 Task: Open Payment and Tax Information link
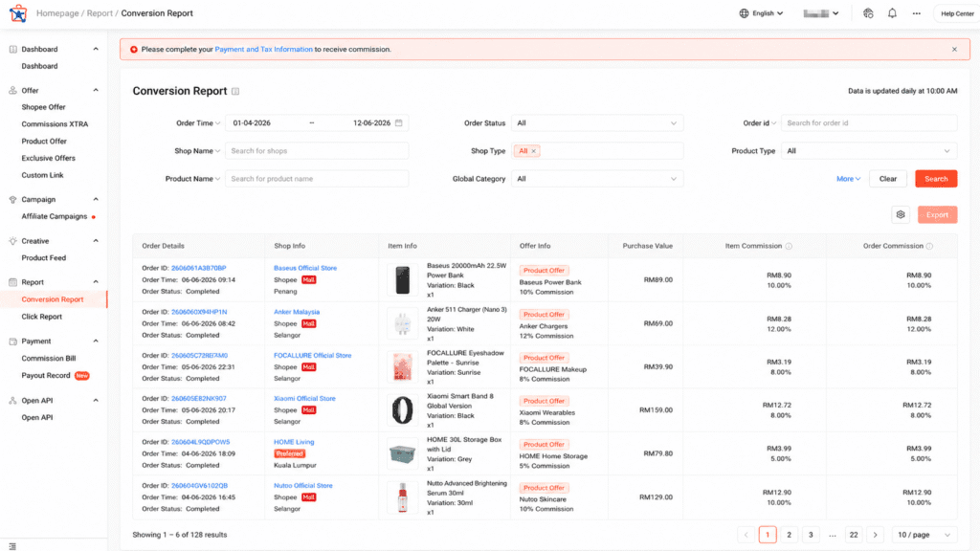(x=264, y=50)
